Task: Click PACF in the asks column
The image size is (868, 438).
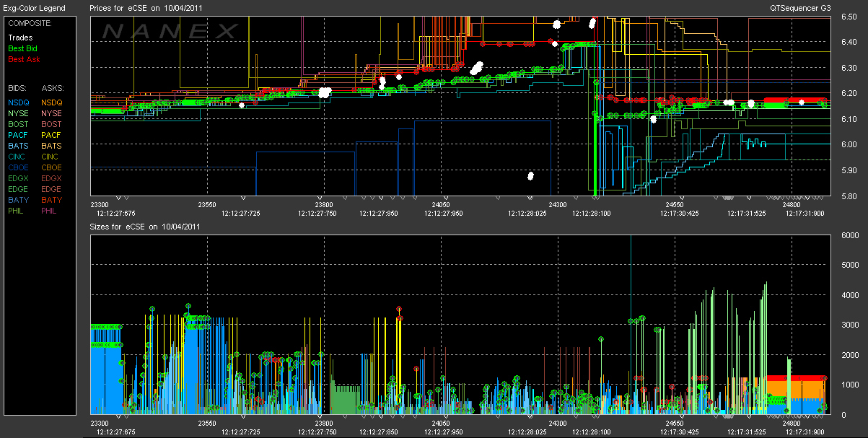Action: click(x=52, y=135)
